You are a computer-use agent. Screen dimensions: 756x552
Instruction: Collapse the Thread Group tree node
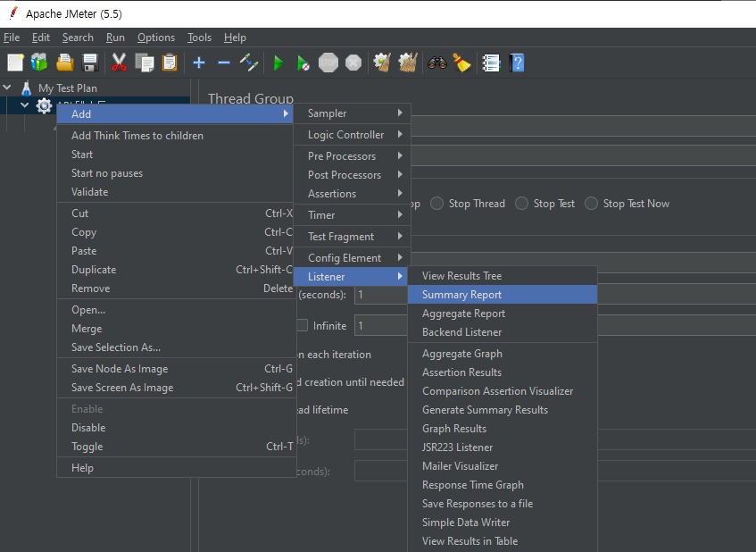pyautogui.click(x=25, y=105)
